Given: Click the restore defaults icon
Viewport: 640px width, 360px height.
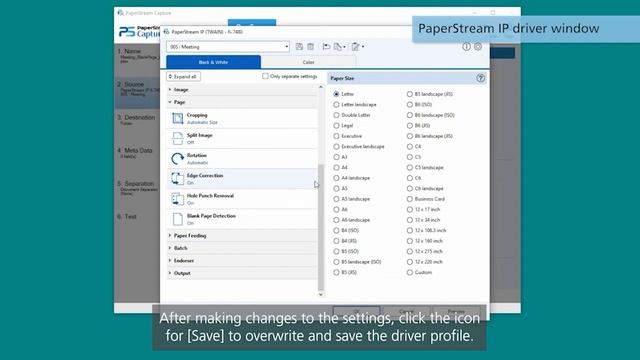Looking at the screenshot, I should click(326, 47).
